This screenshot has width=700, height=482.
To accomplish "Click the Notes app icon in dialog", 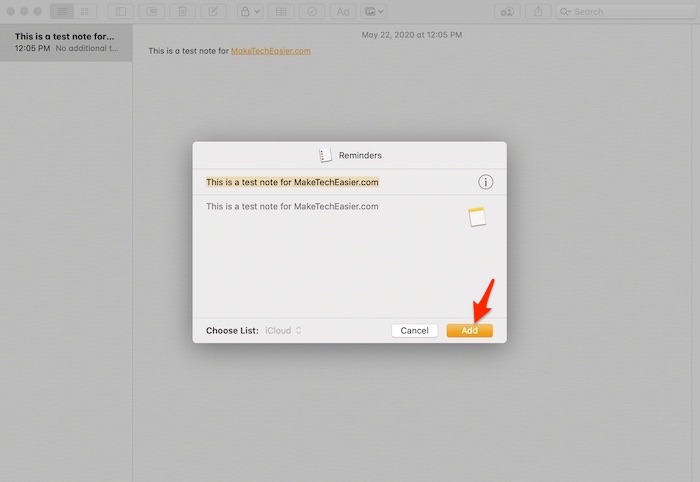I will coord(477,217).
